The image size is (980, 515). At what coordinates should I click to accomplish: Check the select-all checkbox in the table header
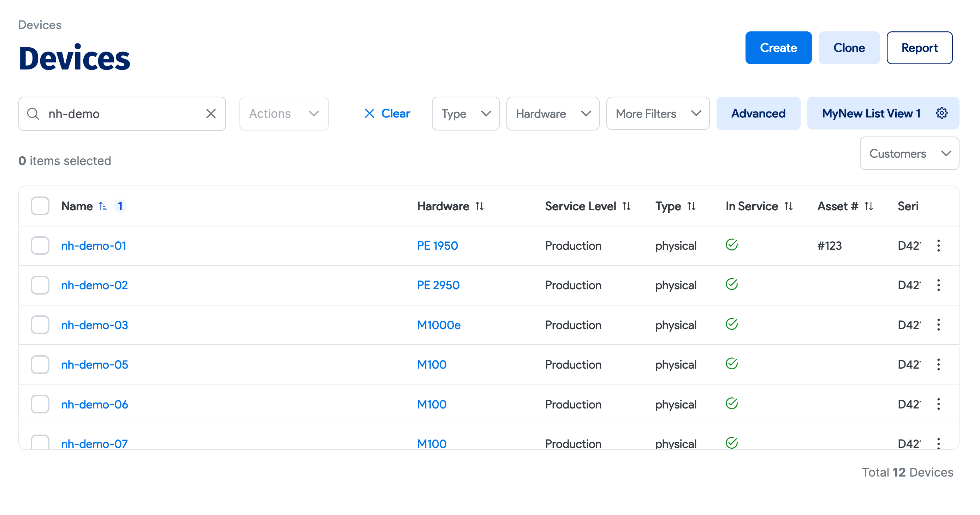click(40, 206)
